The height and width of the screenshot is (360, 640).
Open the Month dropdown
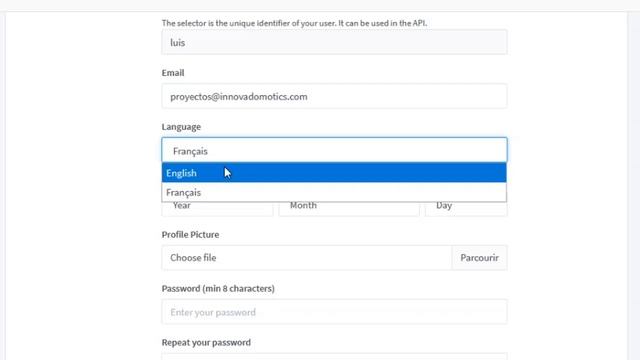click(x=349, y=208)
